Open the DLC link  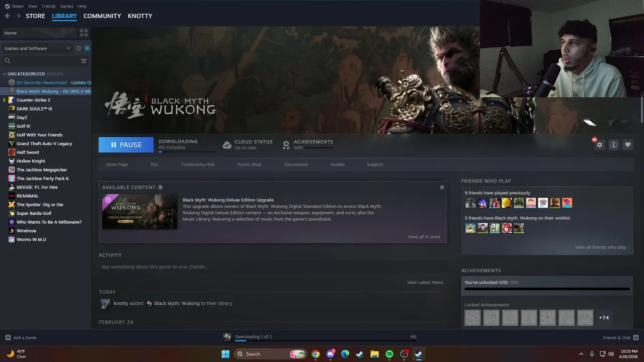coord(154,164)
